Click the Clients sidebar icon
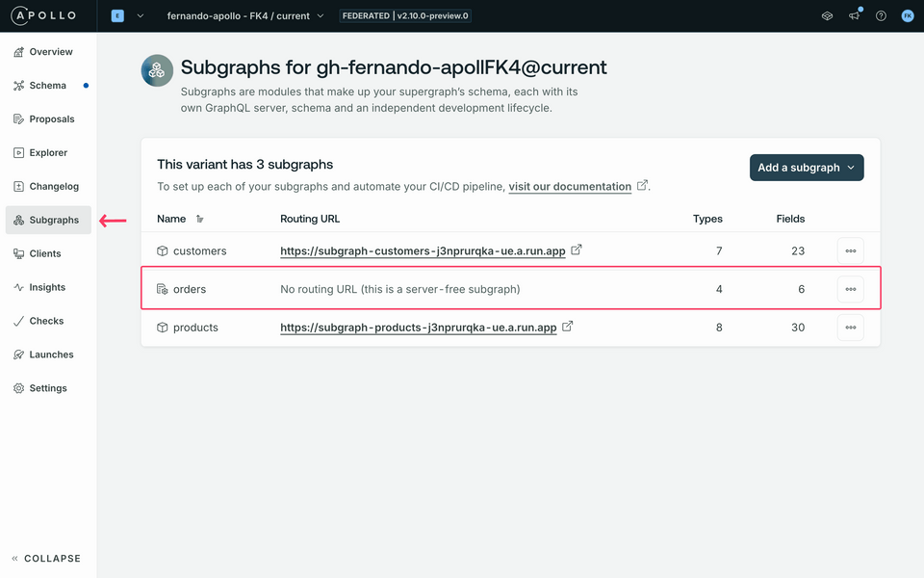The width and height of the screenshot is (924, 578). [19, 253]
